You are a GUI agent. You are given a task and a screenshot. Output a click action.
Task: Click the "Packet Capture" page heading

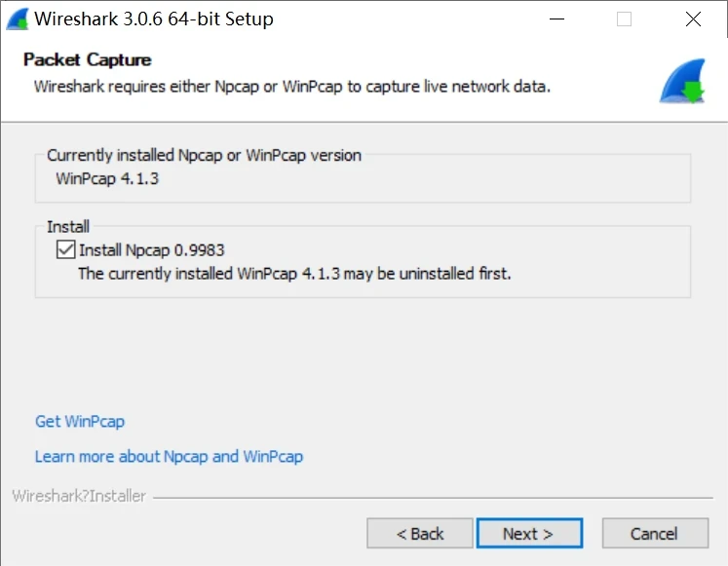[x=88, y=59]
